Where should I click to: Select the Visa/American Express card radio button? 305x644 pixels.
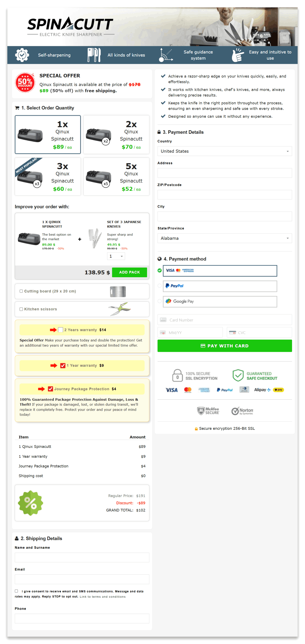[x=160, y=270]
